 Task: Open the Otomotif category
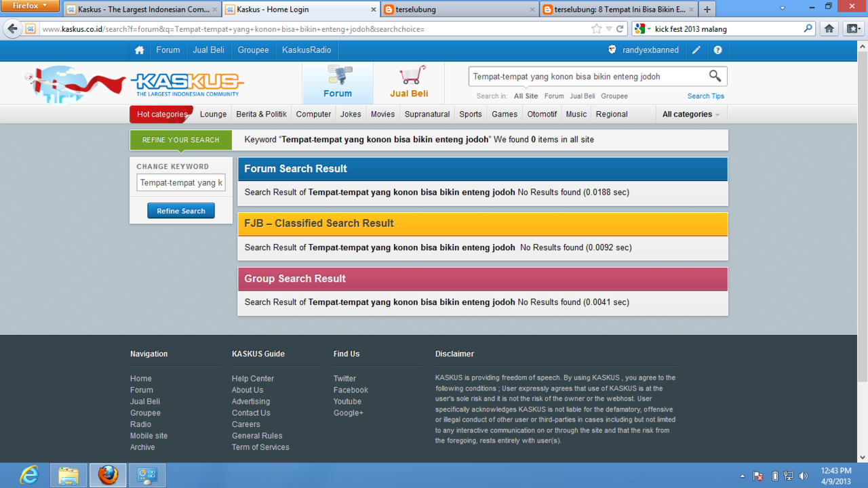coord(542,115)
